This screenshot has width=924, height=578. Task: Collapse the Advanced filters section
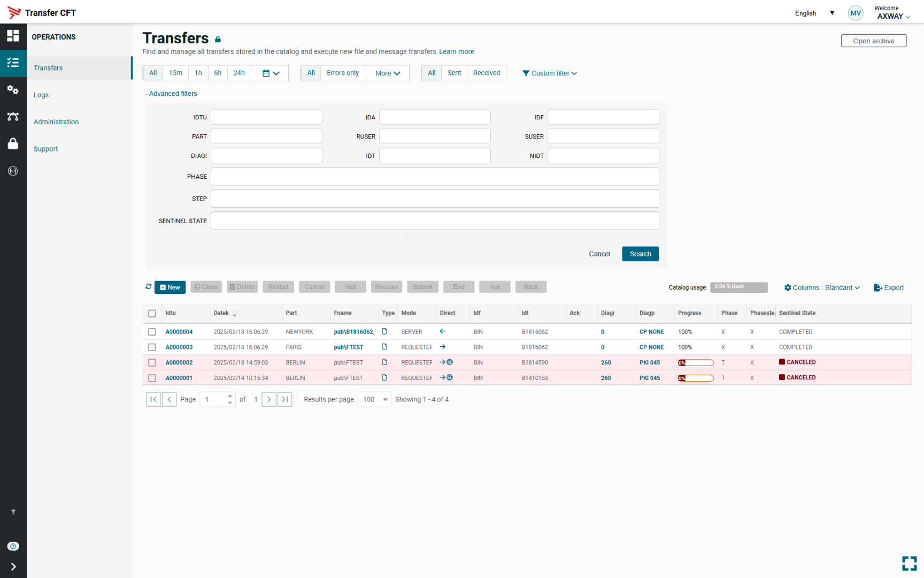point(171,94)
